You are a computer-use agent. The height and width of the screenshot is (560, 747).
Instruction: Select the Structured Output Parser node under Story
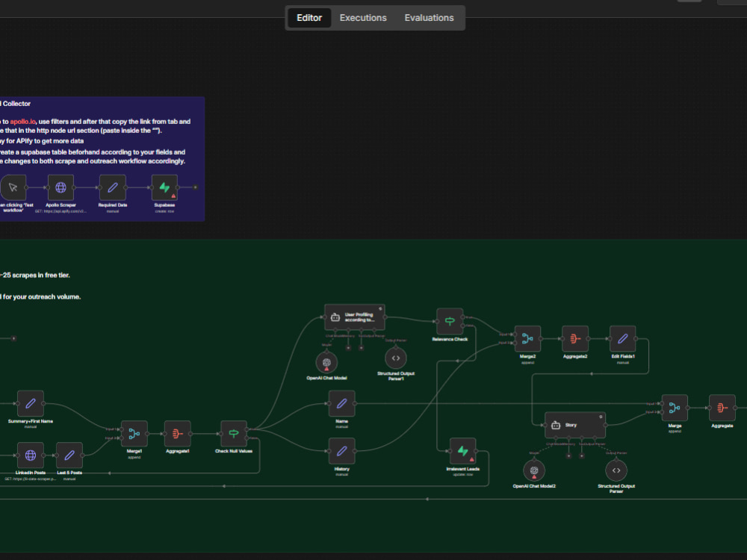point(616,470)
